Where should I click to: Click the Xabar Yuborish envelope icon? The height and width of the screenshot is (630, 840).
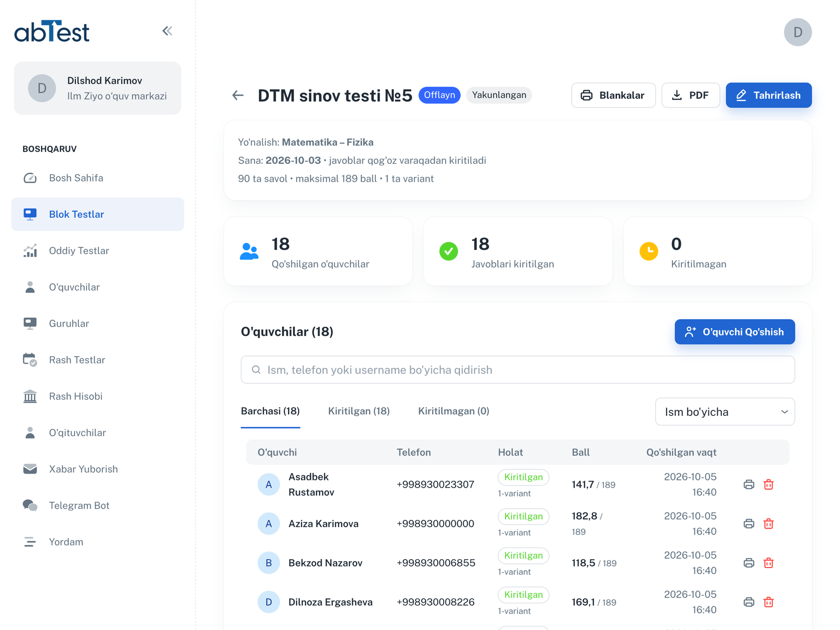[x=30, y=469]
